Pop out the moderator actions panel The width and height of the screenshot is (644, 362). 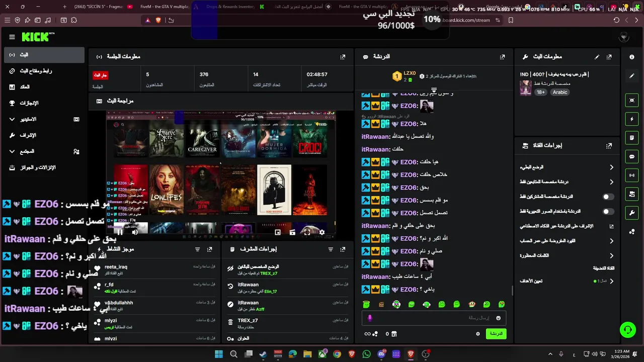coord(343,249)
